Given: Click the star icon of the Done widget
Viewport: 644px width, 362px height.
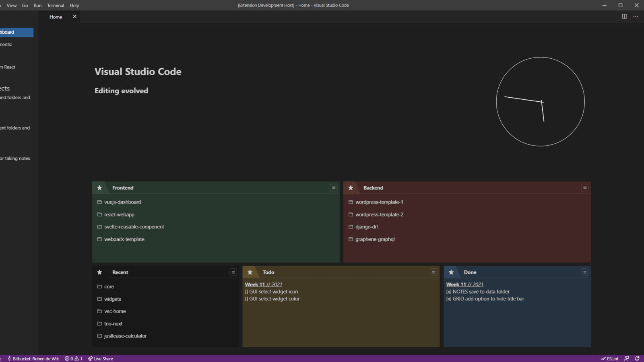Looking at the screenshot, I should click(x=451, y=272).
